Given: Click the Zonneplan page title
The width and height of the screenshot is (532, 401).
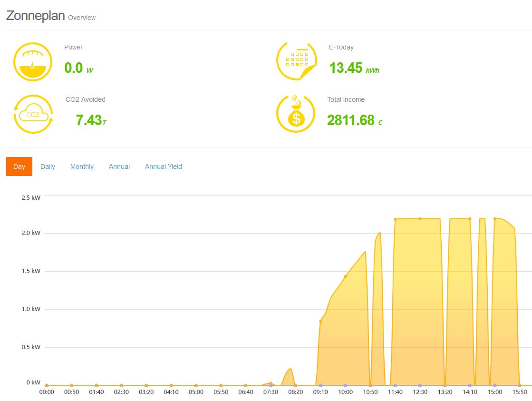Looking at the screenshot, I should [x=35, y=15].
